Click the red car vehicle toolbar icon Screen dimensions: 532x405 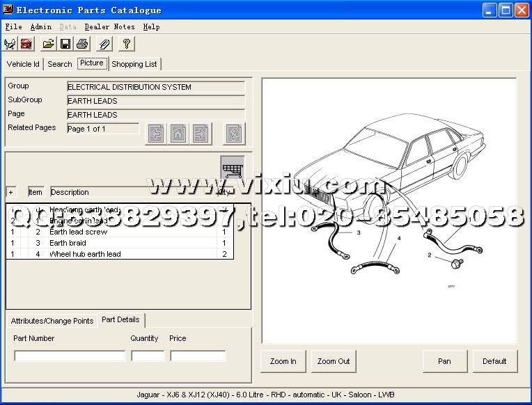26,44
